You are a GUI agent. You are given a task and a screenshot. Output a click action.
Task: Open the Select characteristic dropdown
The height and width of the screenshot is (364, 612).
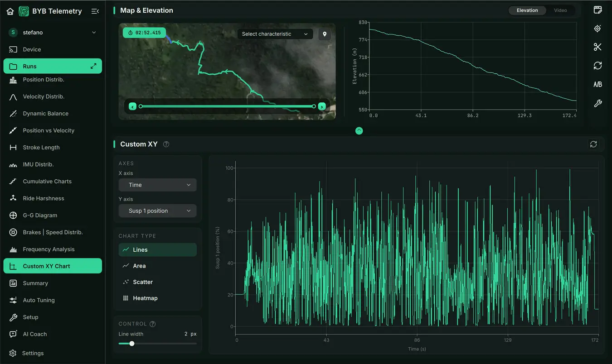275,34
